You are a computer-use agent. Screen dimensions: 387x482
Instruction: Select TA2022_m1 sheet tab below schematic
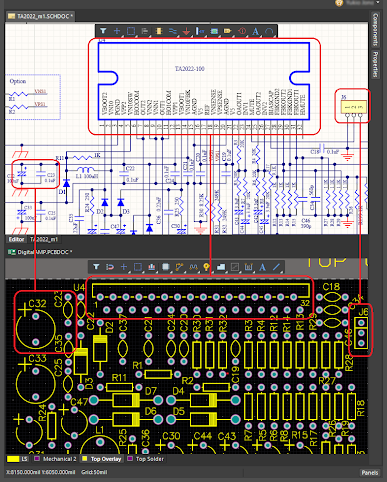44,239
